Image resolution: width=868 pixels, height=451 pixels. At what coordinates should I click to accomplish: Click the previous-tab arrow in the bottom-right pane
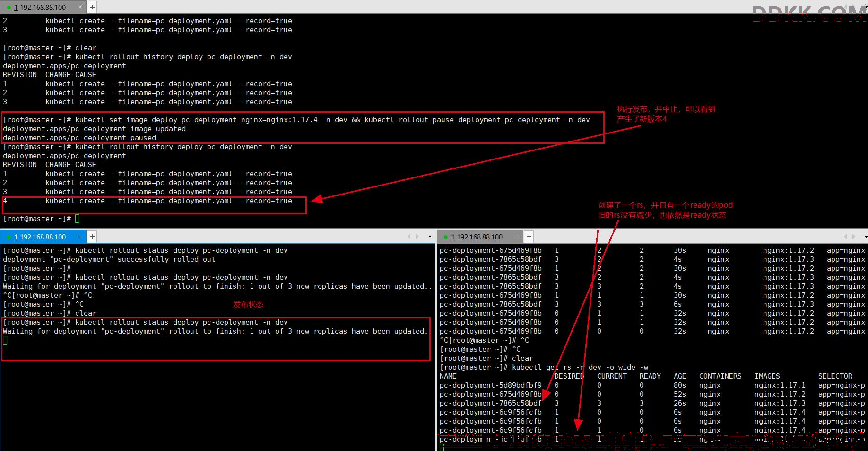846,236
